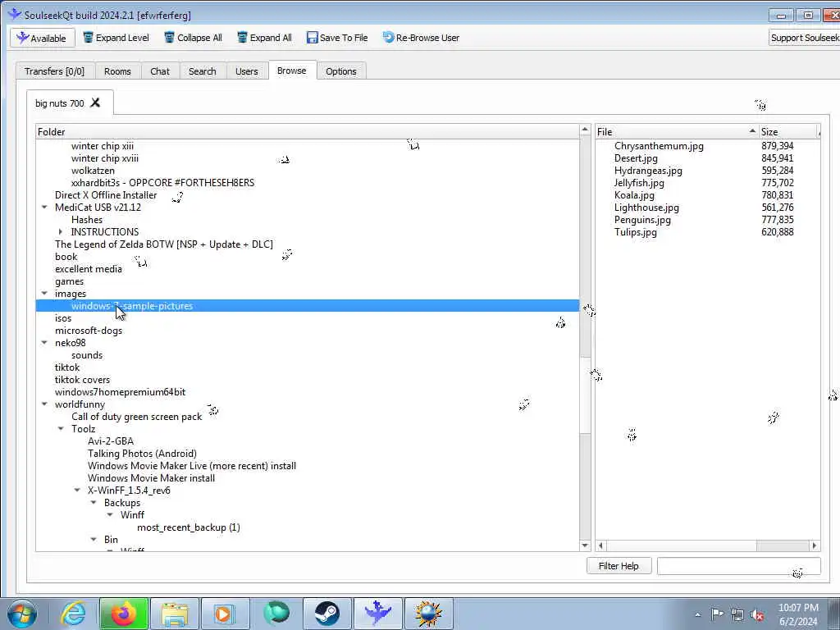Open Windows Media Player from the taskbar
This screenshot has width=840, height=630.
point(225,614)
